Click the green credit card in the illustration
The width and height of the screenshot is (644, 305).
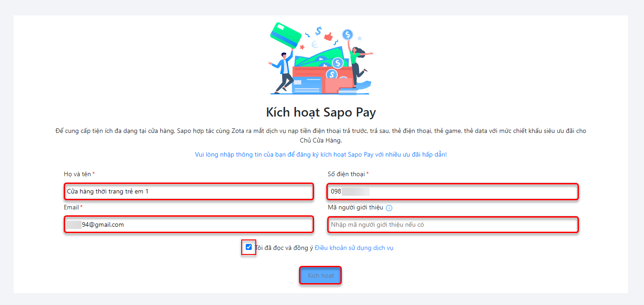pyautogui.click(x=285, y=35)
